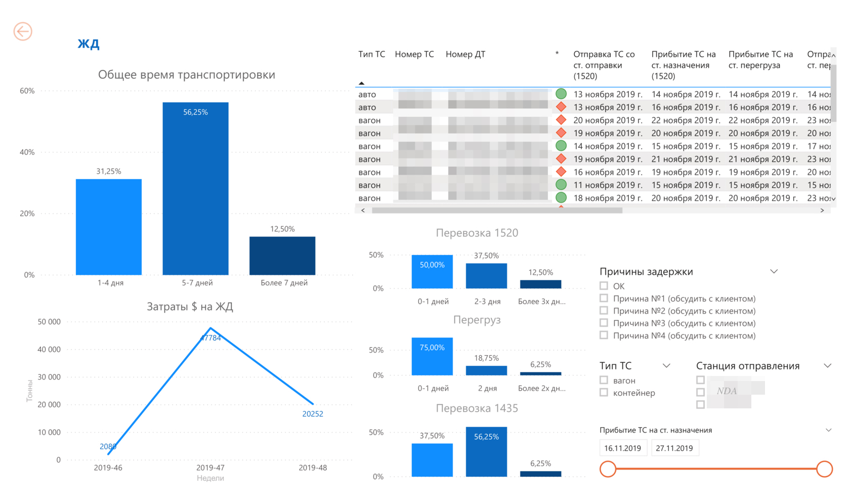Click red diamond in 19 ноября, 20 ноября row
Viewport: 850px width, 504px height.
(561, 133)
